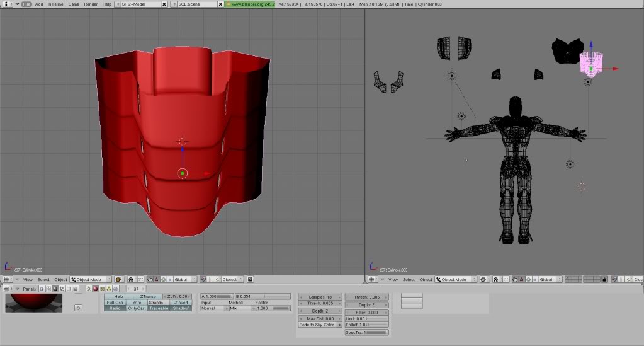644x346 pixels.
Task: Toggle 3D manipulator hand icon in left viewport
Action: [150, 279]
